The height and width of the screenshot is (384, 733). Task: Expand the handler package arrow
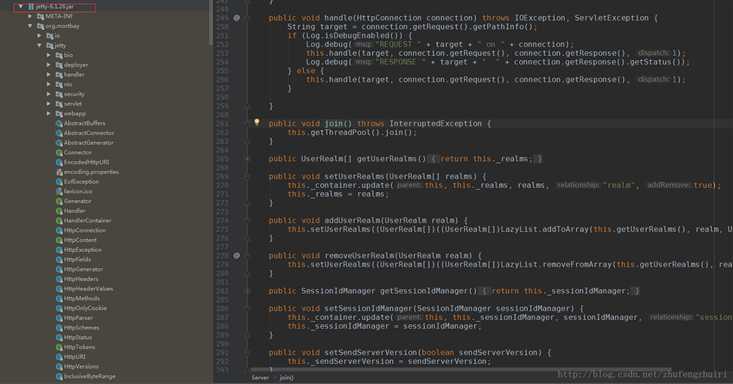click(49, 75)
